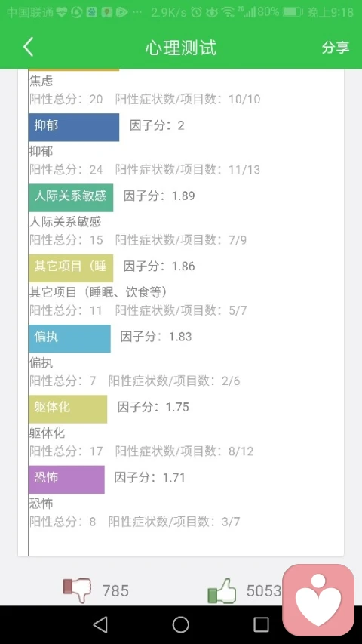The width and height of the screenshot is (362, 644).
Task: Tap the thumbs-down dislike icon
Action: 77,590
